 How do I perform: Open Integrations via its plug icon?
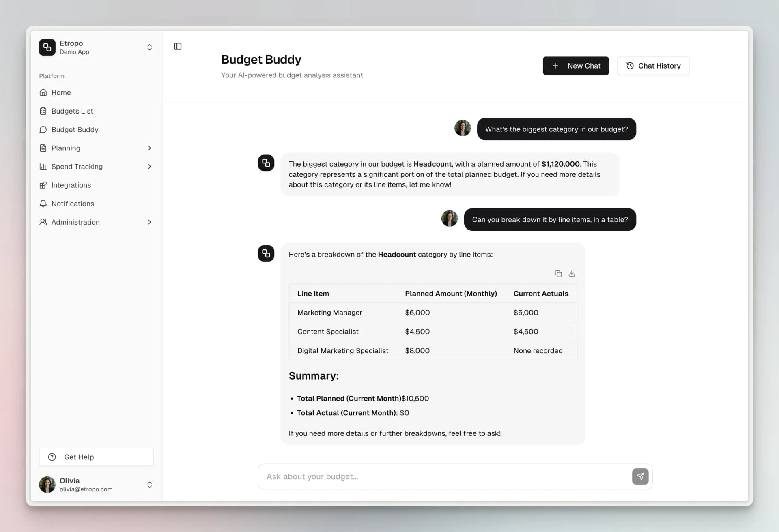click(x=43, y=185)
